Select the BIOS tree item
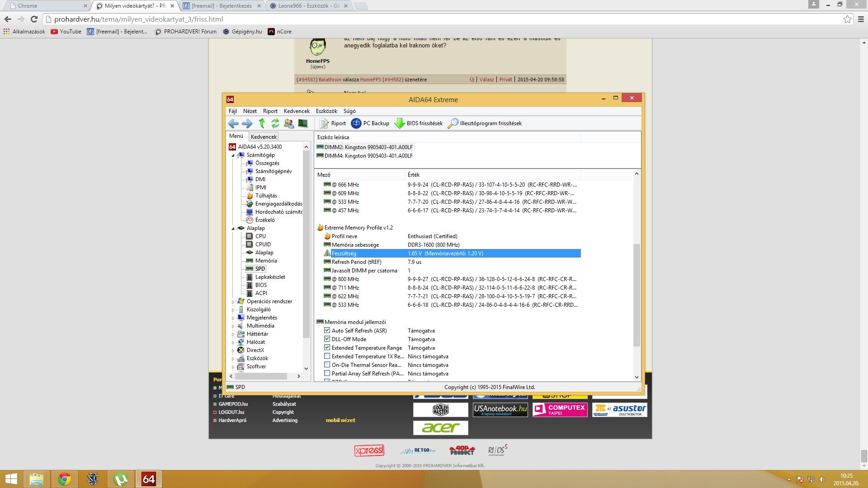This screenshot has height=488, width=868. 261,285
